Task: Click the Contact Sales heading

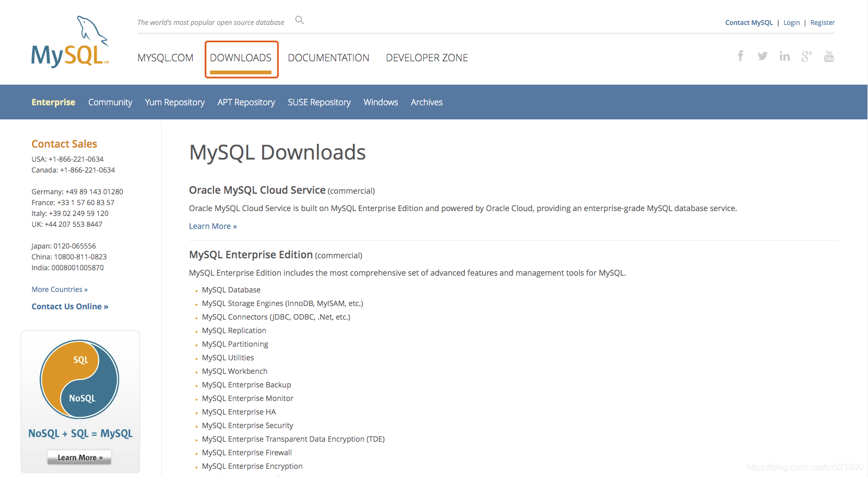Action: pyautogui.click(x=64, y=144)
